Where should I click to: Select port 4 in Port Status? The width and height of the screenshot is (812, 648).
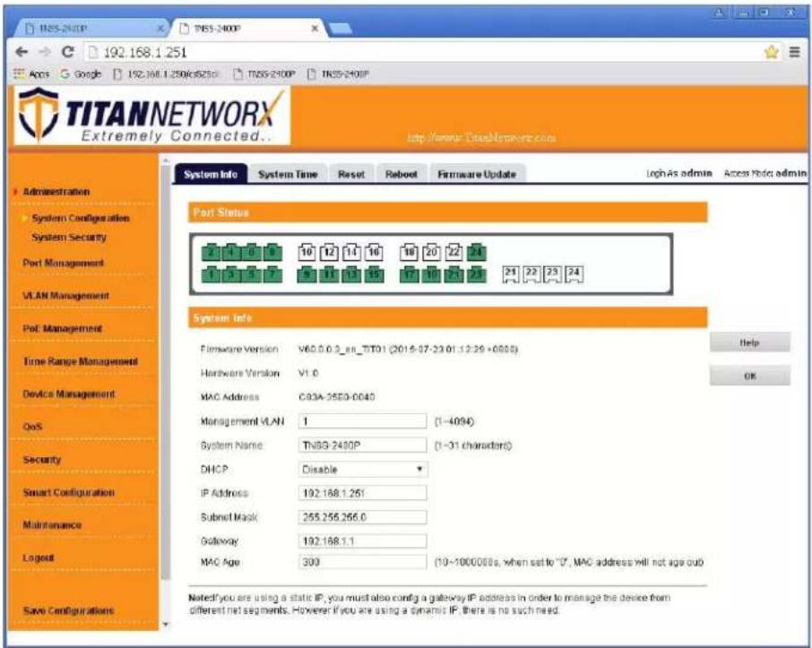[x=231, y=252]
